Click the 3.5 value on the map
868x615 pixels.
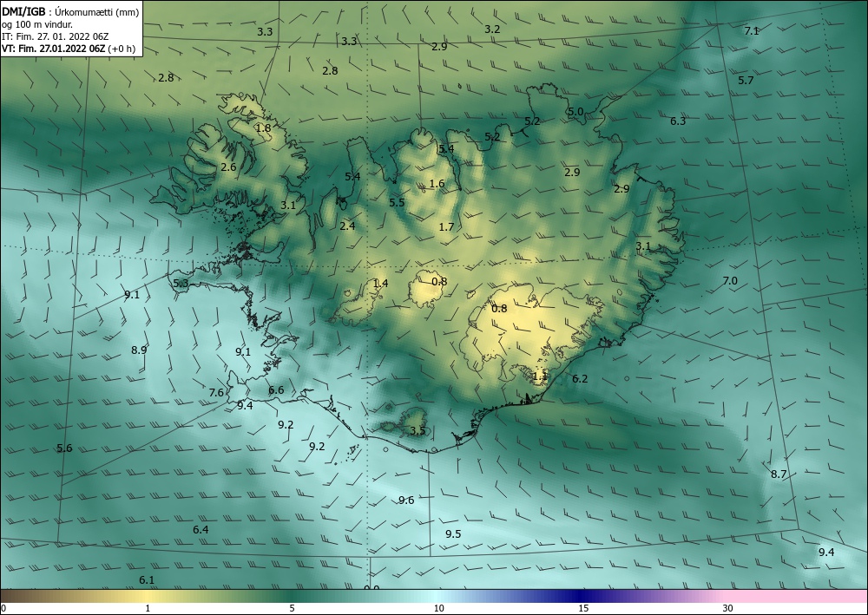pos(418,431)
